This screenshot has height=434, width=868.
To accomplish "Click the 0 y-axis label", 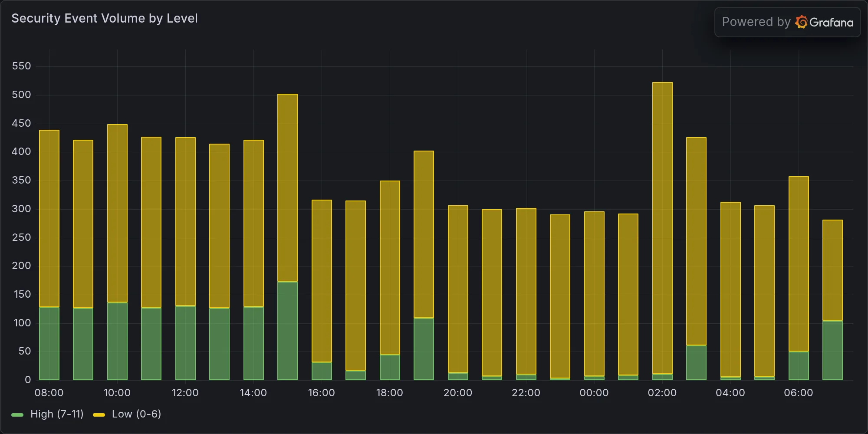I will 28,380.
